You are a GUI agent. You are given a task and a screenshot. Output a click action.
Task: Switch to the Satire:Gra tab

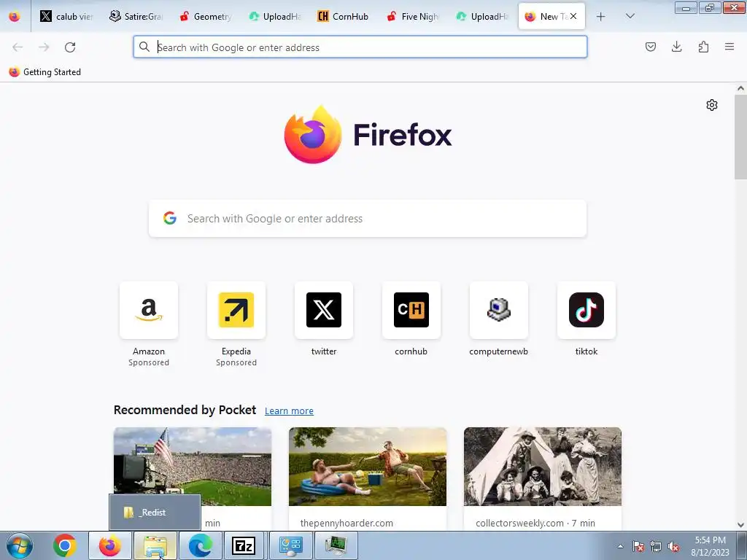pos(136,16)
